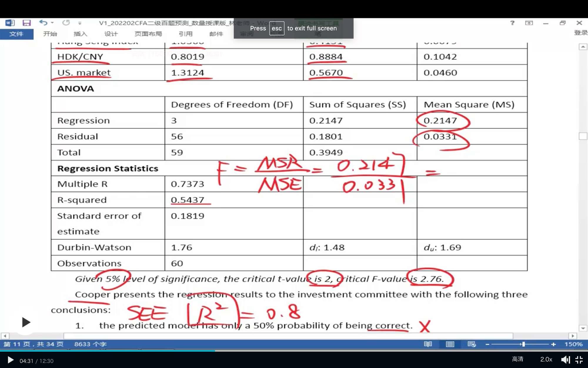Exit full screen with the collapse icon

click(579, 360)
